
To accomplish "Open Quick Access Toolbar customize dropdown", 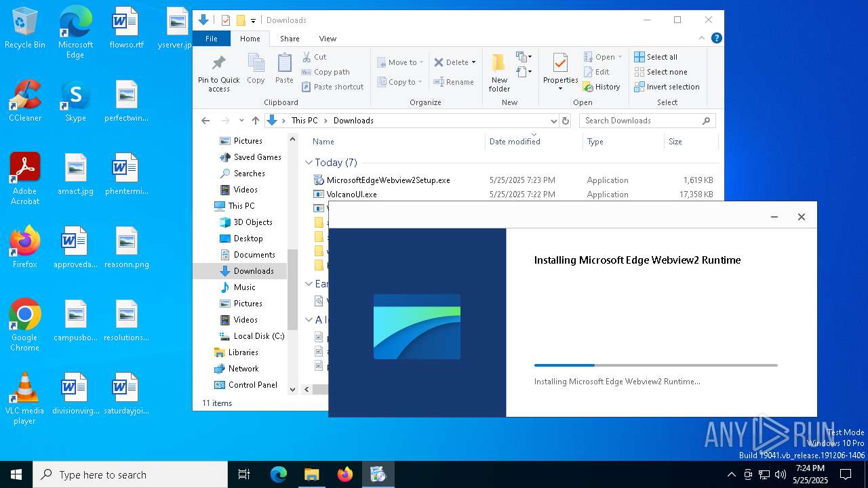I will [x=253, y=20].
